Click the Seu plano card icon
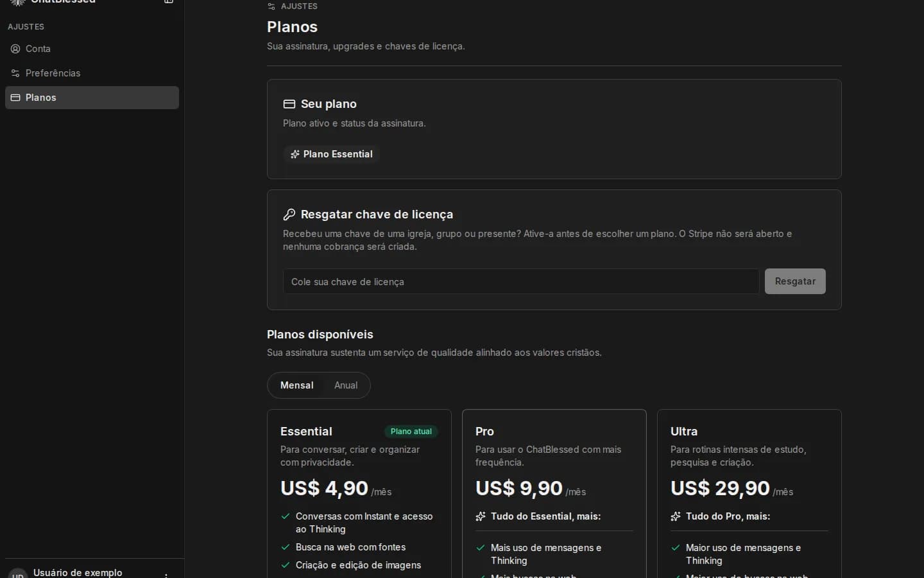Viewport: 924px width, 578px height. click(289, 104)
